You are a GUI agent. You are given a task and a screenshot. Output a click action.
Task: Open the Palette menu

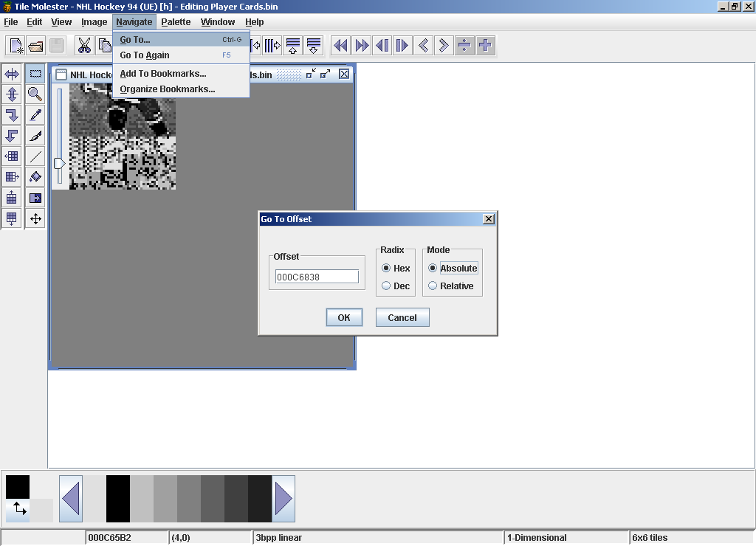click(176, 22)
